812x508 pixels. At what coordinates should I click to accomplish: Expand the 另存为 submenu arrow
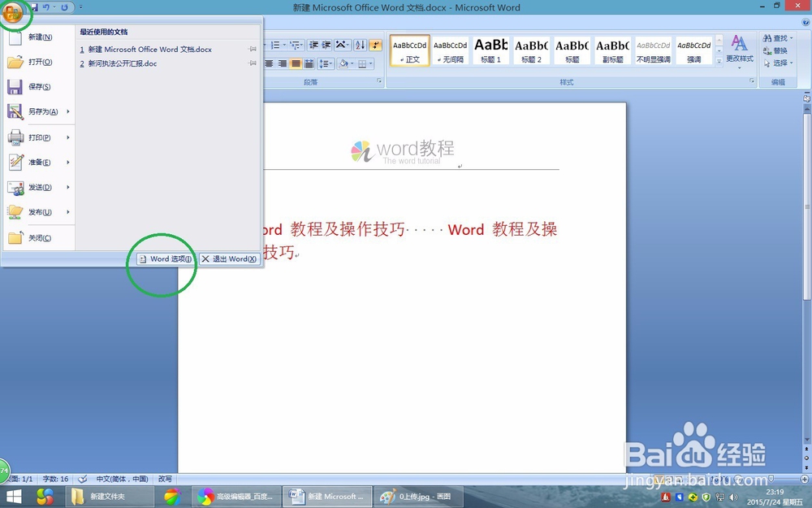coord(68,111)
